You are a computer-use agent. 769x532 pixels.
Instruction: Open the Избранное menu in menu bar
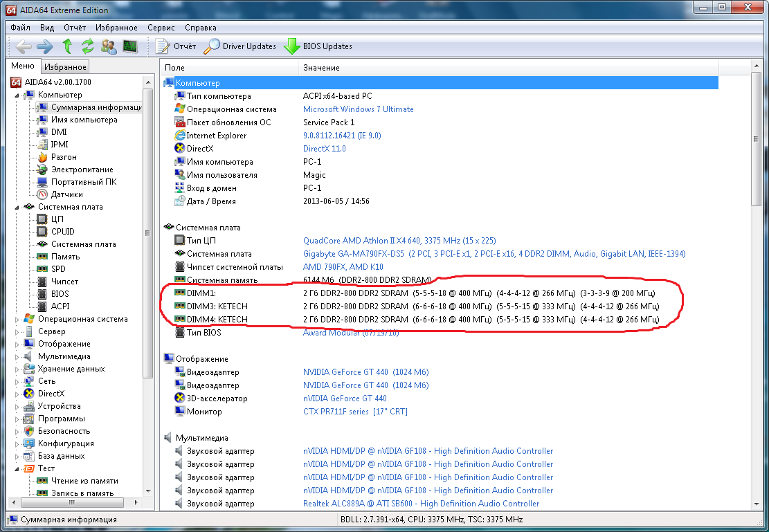tap(116, 28)
